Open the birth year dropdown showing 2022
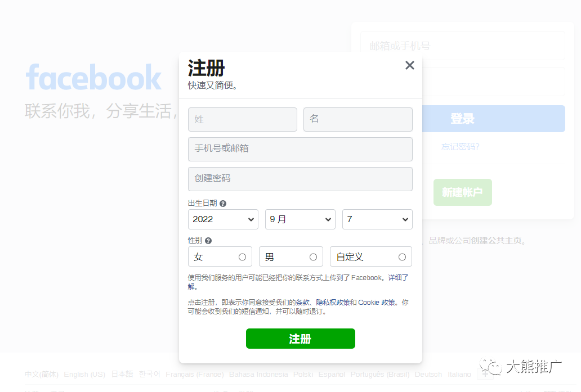Image resolution: width=581 pixels, height=392 pixels. point(223,219)
